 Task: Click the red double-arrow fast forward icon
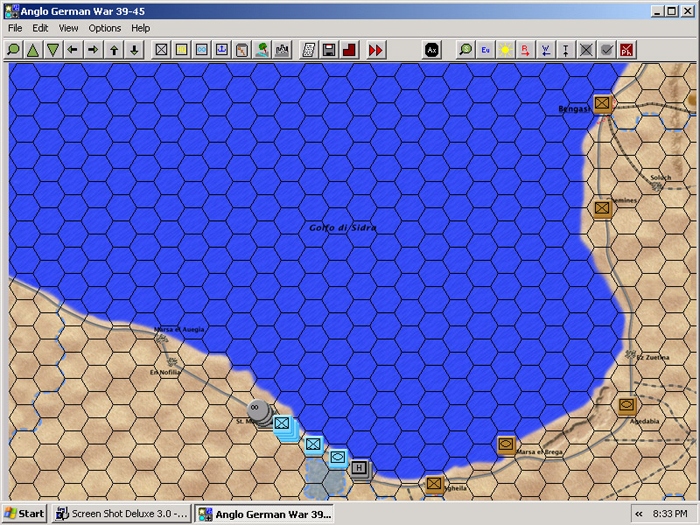(x=375, y=50)
